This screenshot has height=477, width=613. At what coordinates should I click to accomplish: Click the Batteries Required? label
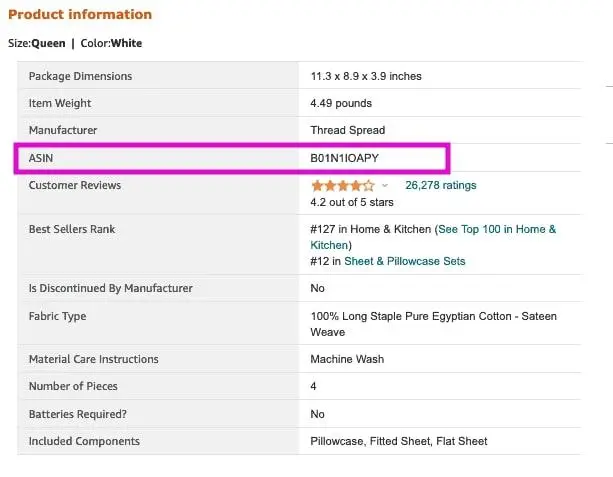click(78, 414)
